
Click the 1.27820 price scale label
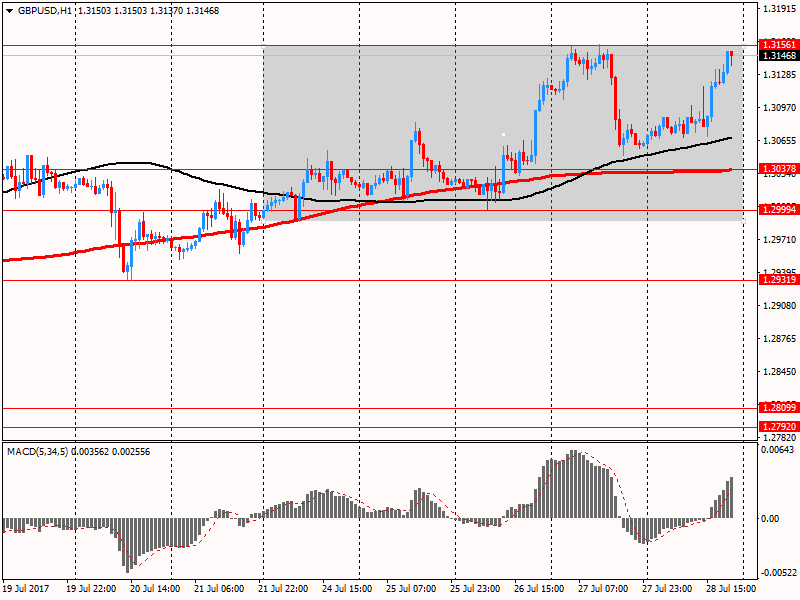tap(779, 438)
